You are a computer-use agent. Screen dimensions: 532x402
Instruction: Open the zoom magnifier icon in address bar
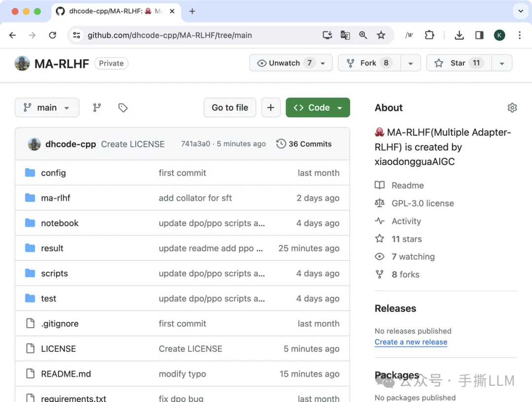pyautogui.click(x=363, y=35)
